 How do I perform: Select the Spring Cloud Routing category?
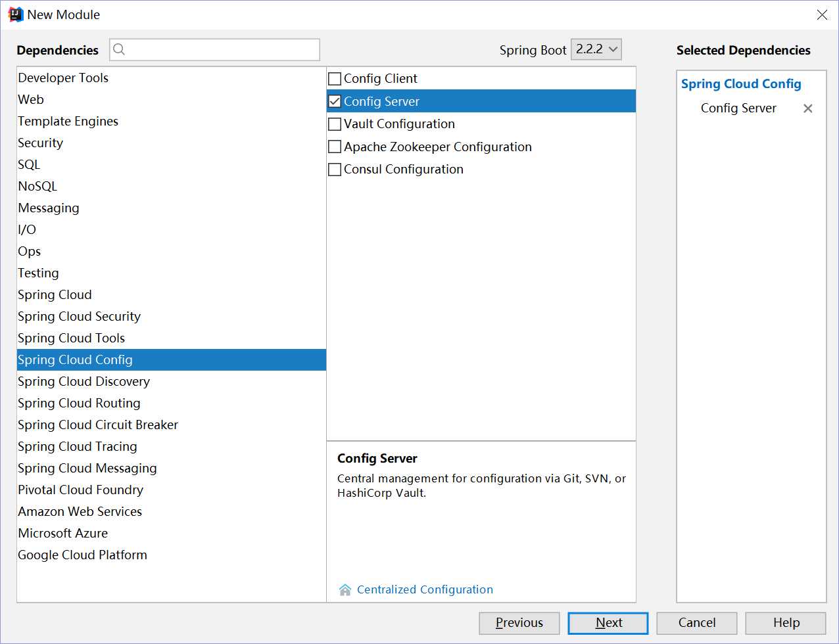[172, 403]
